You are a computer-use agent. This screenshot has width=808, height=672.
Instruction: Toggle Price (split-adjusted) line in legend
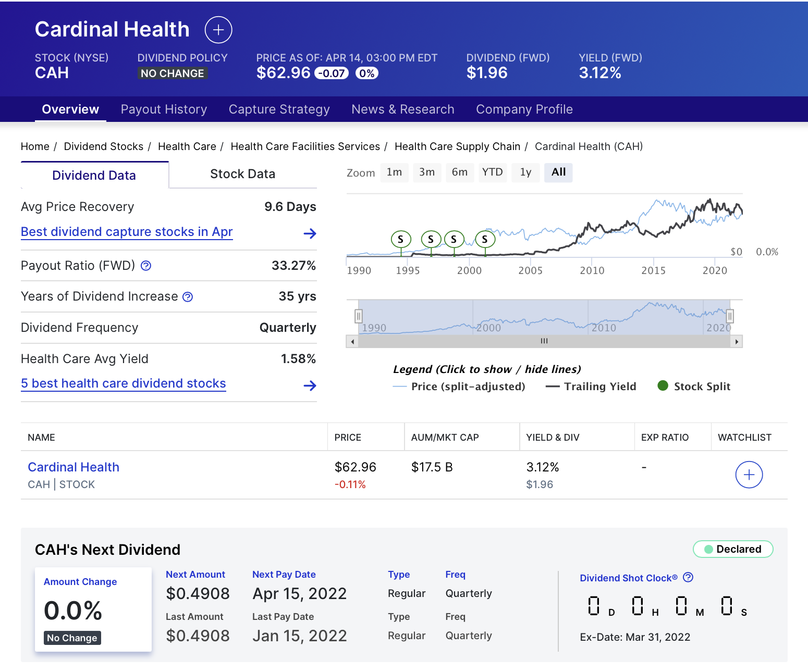point(459,387)
